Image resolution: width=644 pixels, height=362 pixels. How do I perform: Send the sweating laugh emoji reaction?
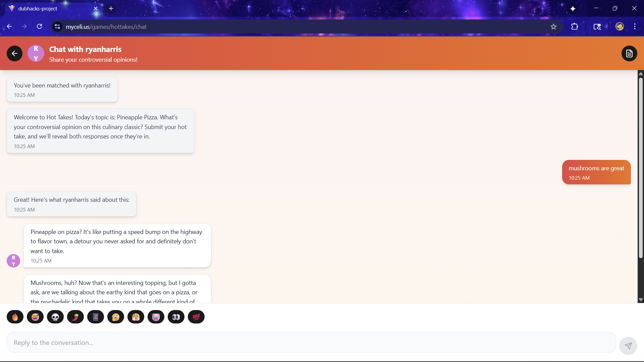pyautogui.click(x=35, y=317)
